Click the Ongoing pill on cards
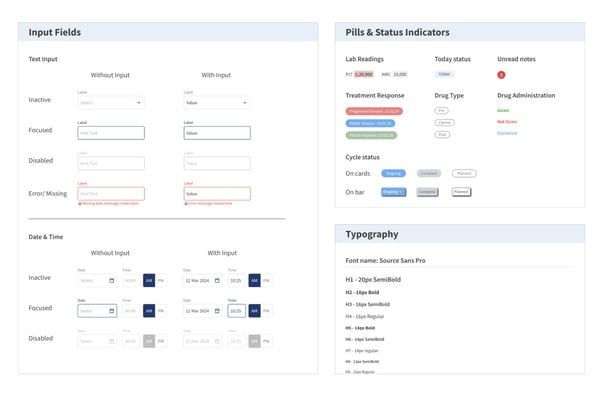 [393, 173]
